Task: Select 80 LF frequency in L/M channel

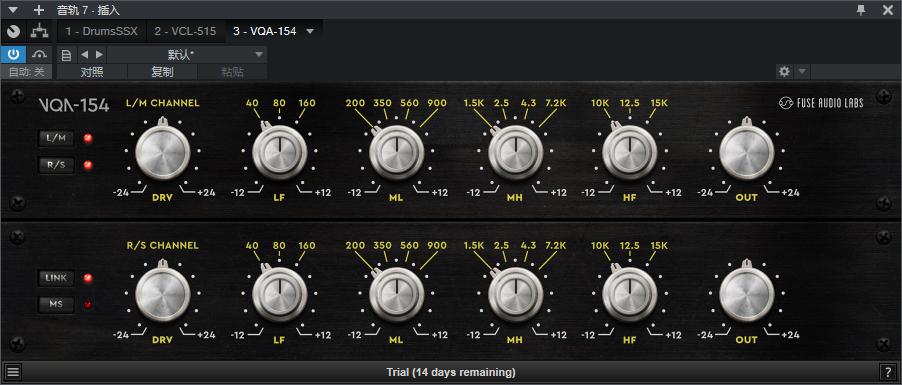Action: [x=280, y=104]
